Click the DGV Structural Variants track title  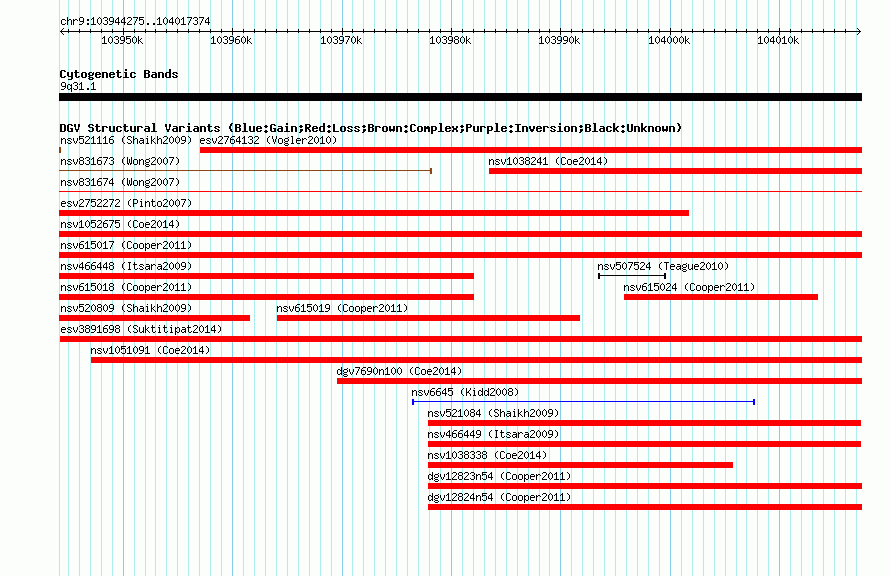[x=371, y=128]
